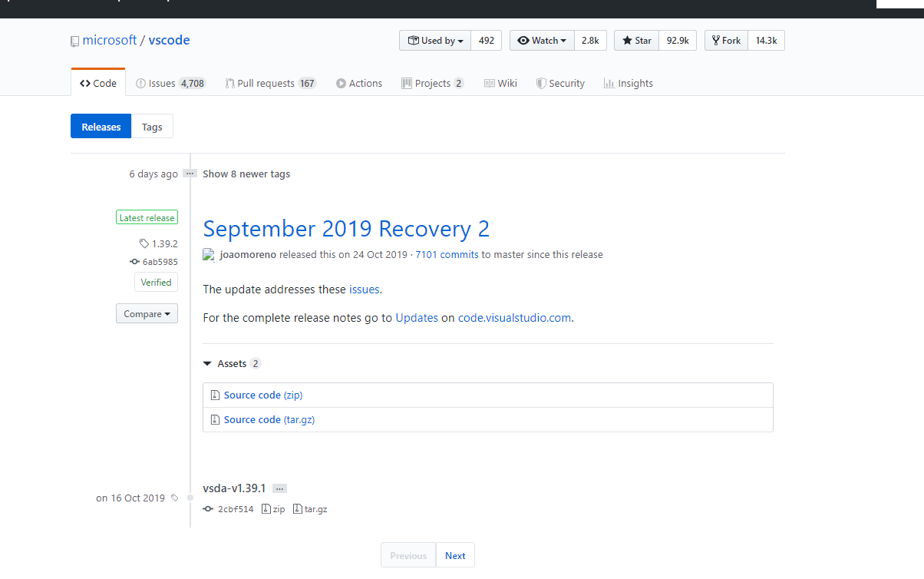This screenshot has height=579, width=924.
Task: Click the 'on 16 Oct 2019' date text
Action: click(130, 498)
